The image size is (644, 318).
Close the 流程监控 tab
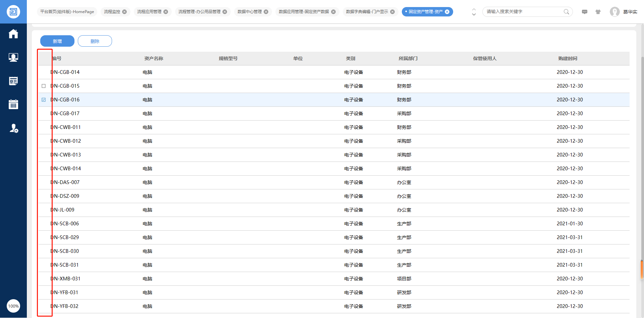pyautogui.click(x=124, y=12)
